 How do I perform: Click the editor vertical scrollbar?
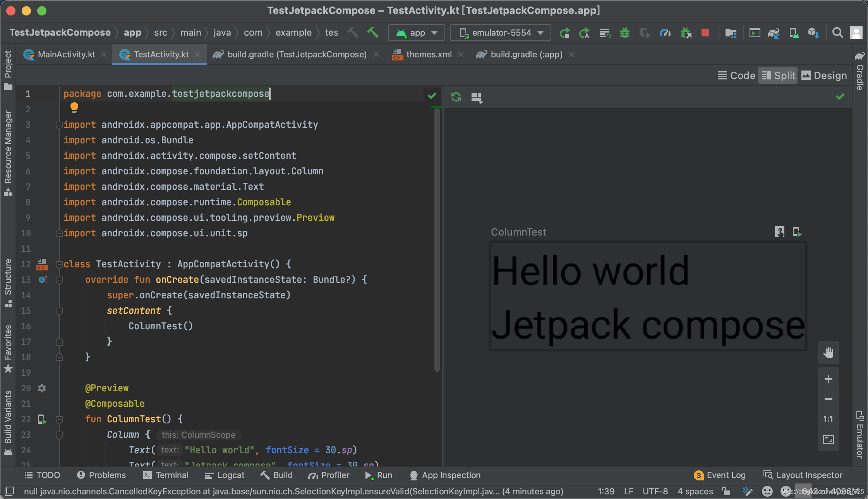pos(437,240)
